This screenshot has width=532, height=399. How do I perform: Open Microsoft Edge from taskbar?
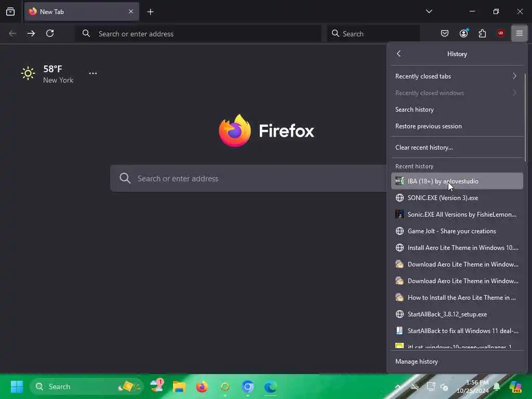(x=270, y=387)
